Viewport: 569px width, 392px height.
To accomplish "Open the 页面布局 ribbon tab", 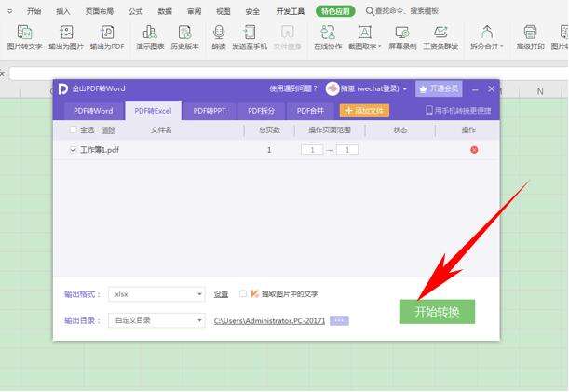I will pyautogui.click(x=100, y=11).
